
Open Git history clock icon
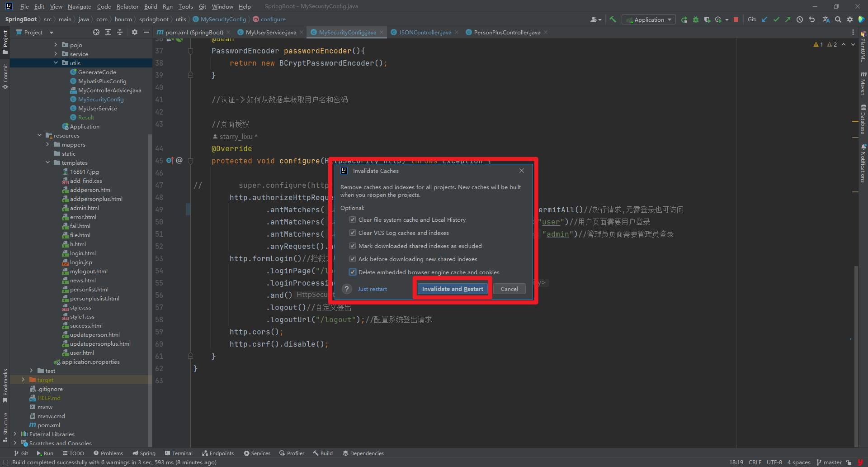[800, 19]
